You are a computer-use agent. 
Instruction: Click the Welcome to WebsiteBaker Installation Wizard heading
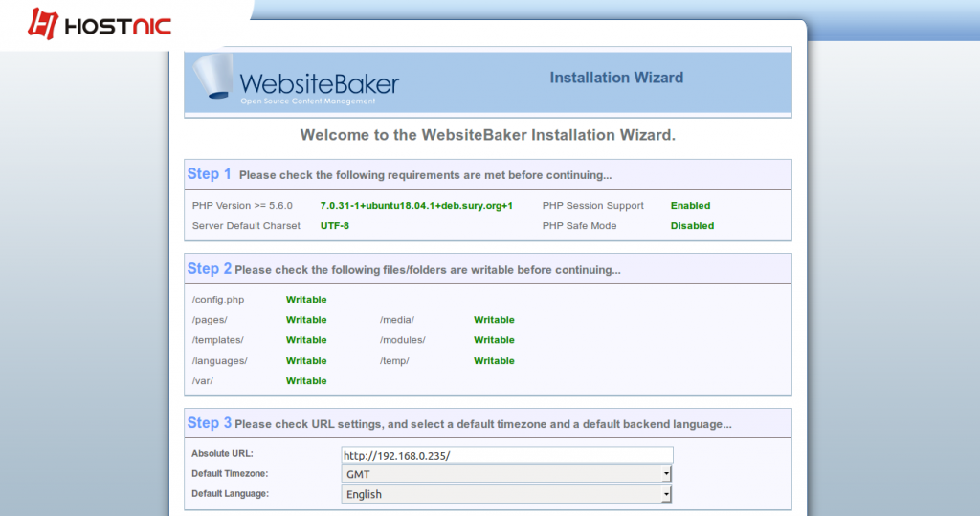click(487, 135)
